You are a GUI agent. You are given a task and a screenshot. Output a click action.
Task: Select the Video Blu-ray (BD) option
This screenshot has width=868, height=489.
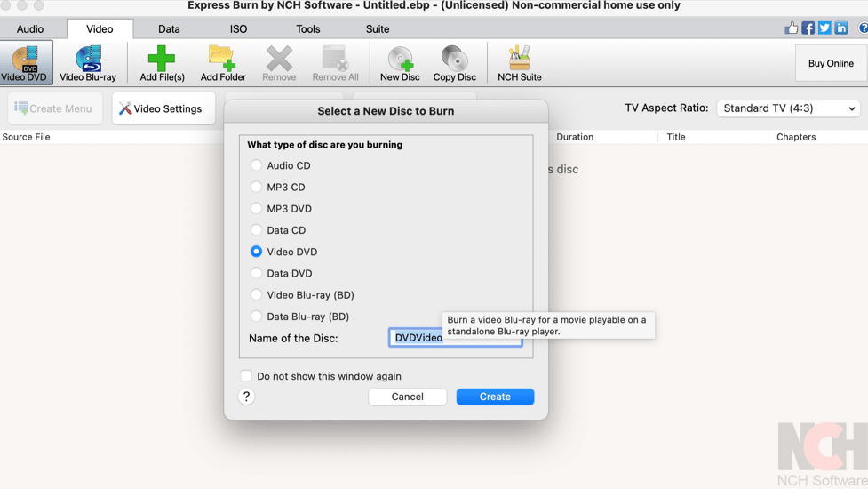coord(256,294)
